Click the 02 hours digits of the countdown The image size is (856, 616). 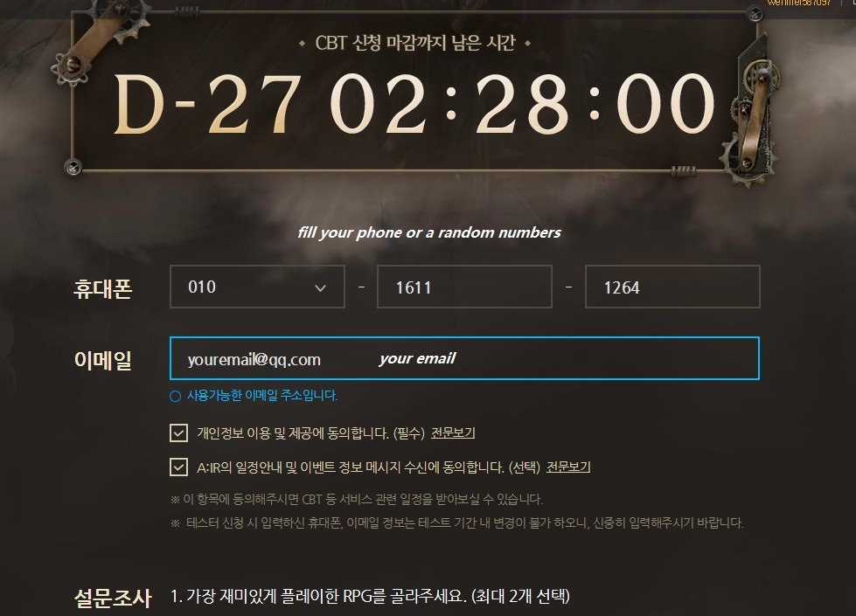(379, 104)
